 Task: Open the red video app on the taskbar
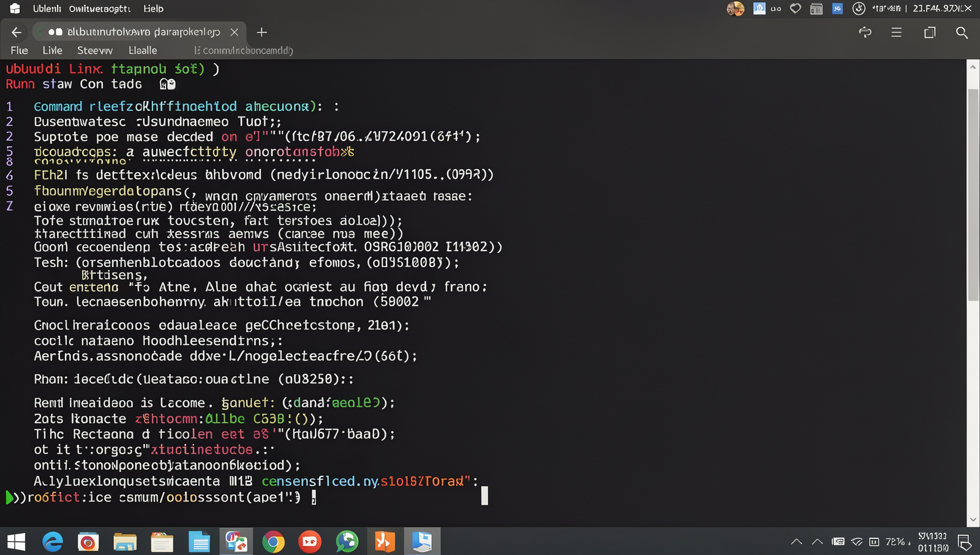[310, 542]
